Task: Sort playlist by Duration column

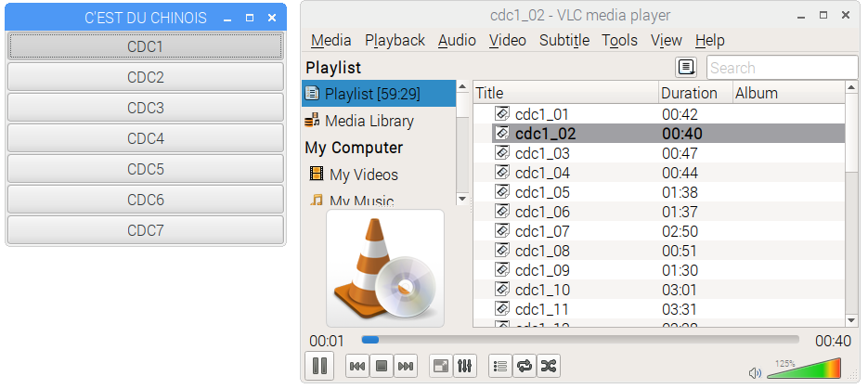Action: click(x=696, y=93)
